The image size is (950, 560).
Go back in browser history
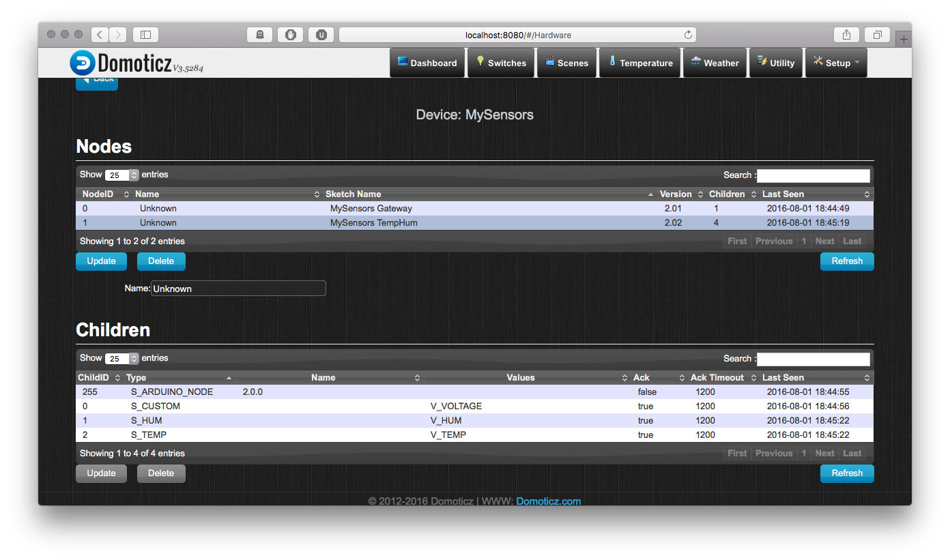(100, 34)
